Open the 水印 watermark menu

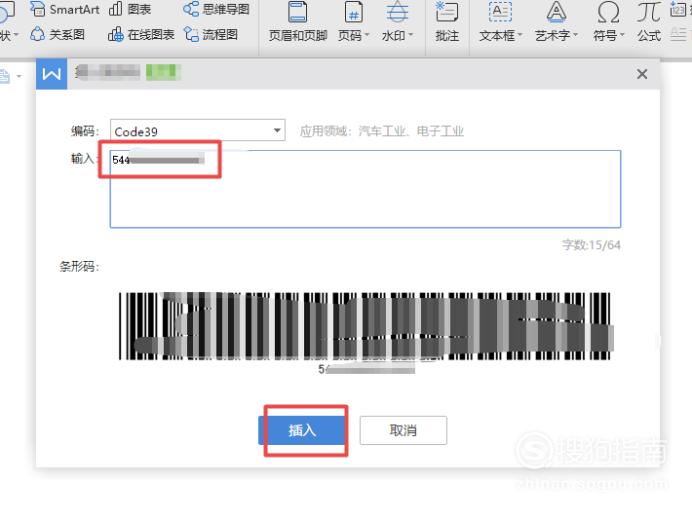click(x=397, y=22)
